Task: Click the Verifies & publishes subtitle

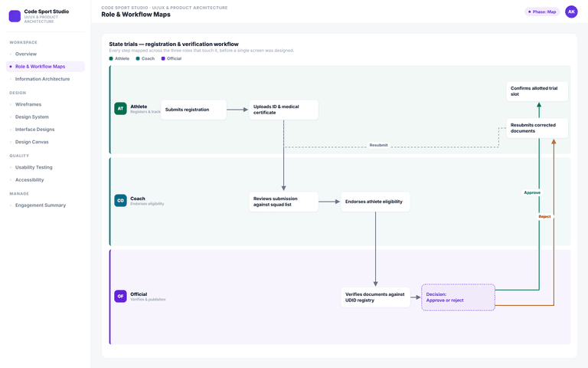Action: pos(148,300)
